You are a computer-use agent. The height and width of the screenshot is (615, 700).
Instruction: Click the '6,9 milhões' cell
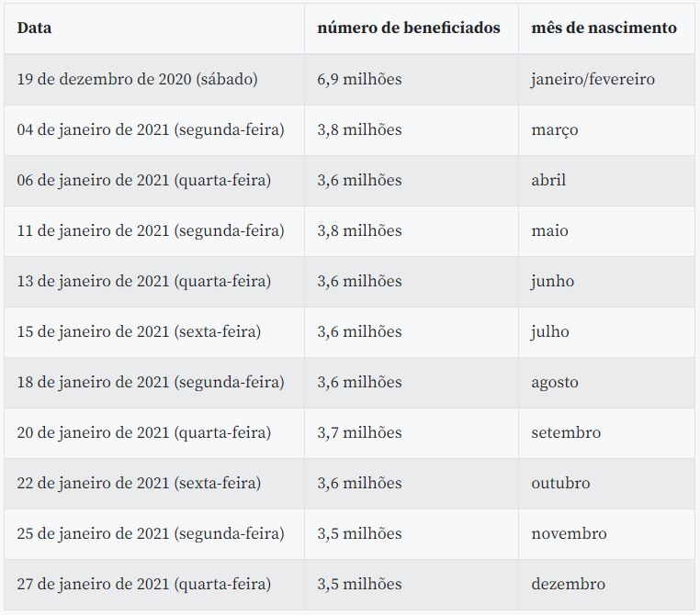(x=359, y=79)
